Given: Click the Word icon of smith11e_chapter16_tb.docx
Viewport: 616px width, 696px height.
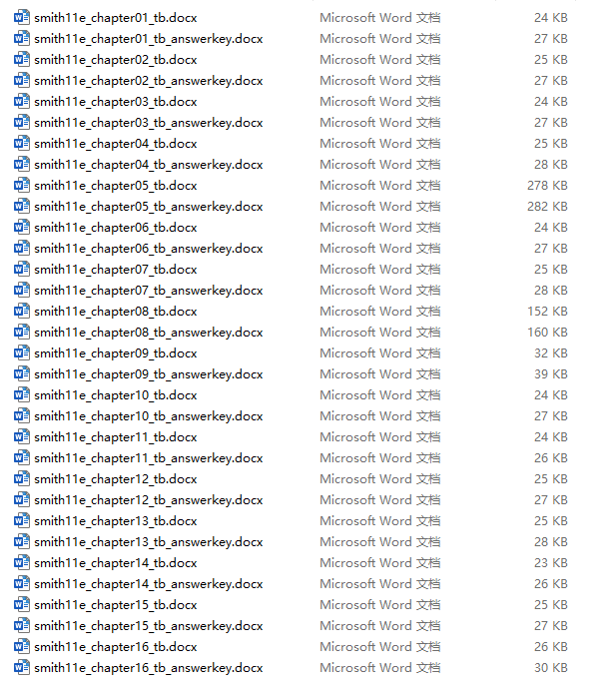Looking at the screenshot, I should (x=22, y=647).
